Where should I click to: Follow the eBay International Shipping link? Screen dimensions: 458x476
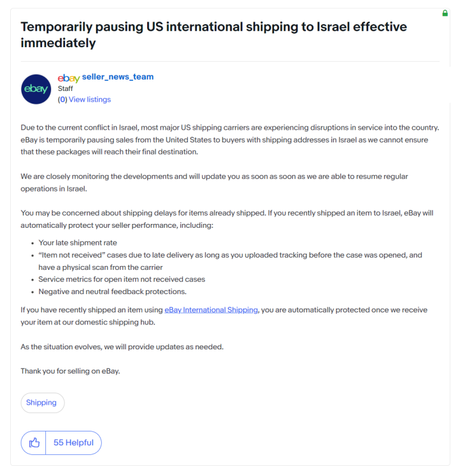click(211, 310)
